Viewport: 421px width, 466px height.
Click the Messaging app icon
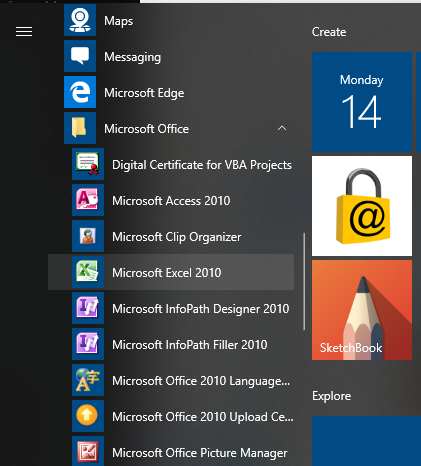click(x=80, y=56)
